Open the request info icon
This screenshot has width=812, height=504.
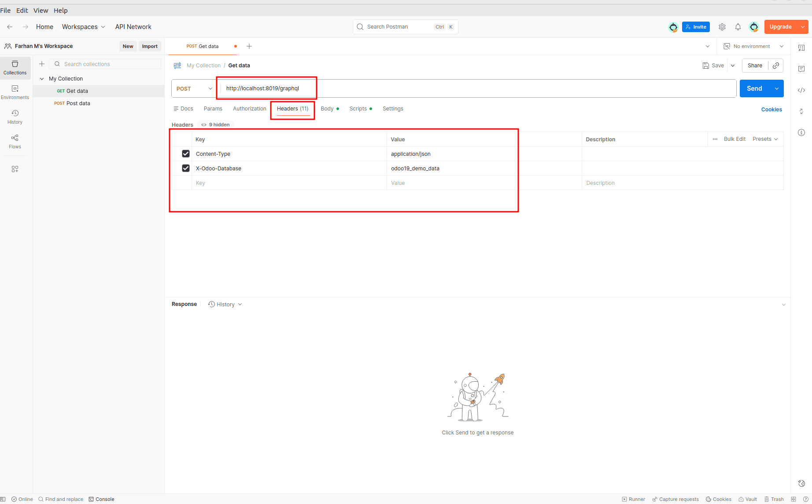click(x=801, y=132)
